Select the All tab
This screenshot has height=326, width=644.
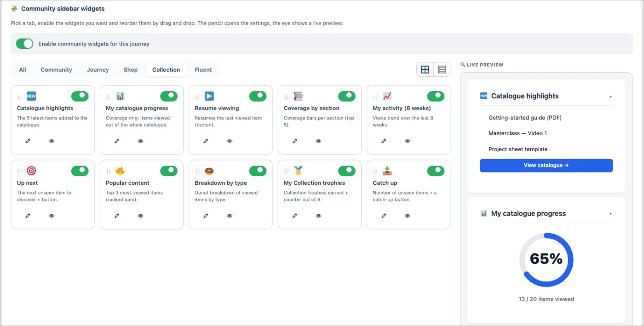23,70
